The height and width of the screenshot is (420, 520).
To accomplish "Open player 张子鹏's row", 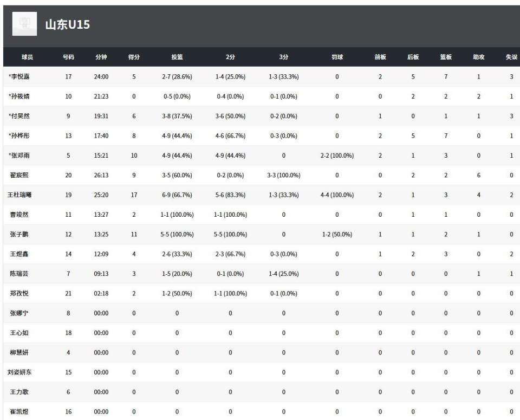I will click(18, 234).
